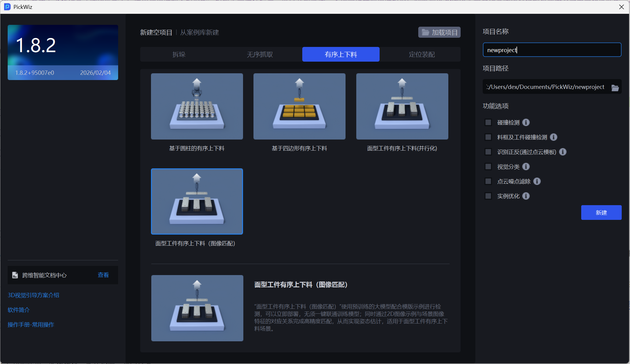The width and height of the screenshot is (630, 364).
Task: Open the 3D视觉引导方案介绍 link
Action: pyautogui.click(x=33, y=295)
